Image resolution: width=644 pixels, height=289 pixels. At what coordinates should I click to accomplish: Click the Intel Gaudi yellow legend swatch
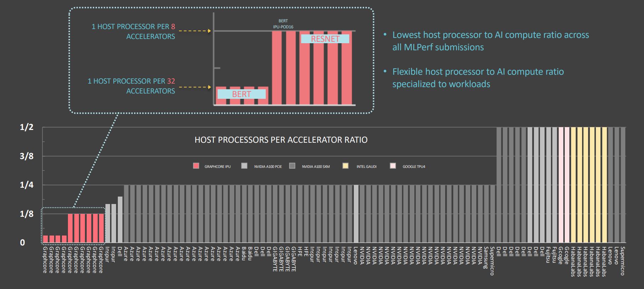click(x=345, y=166)
